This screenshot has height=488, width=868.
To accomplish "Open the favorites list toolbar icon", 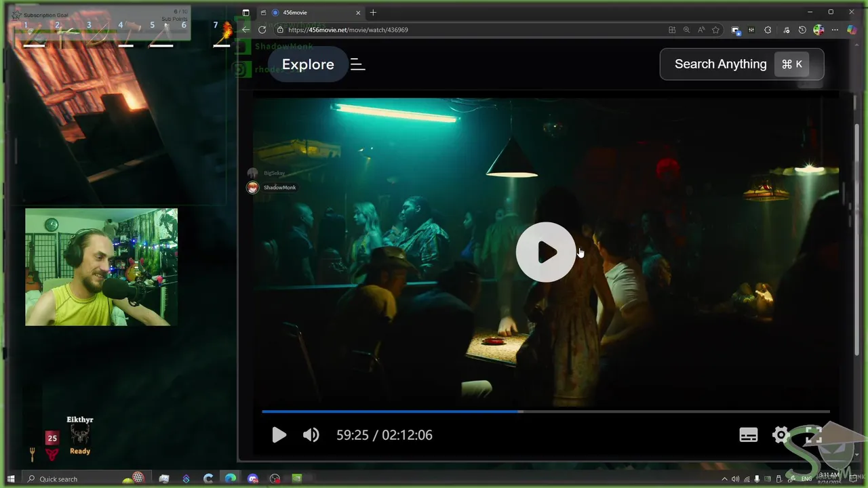I will coord(786,30).
